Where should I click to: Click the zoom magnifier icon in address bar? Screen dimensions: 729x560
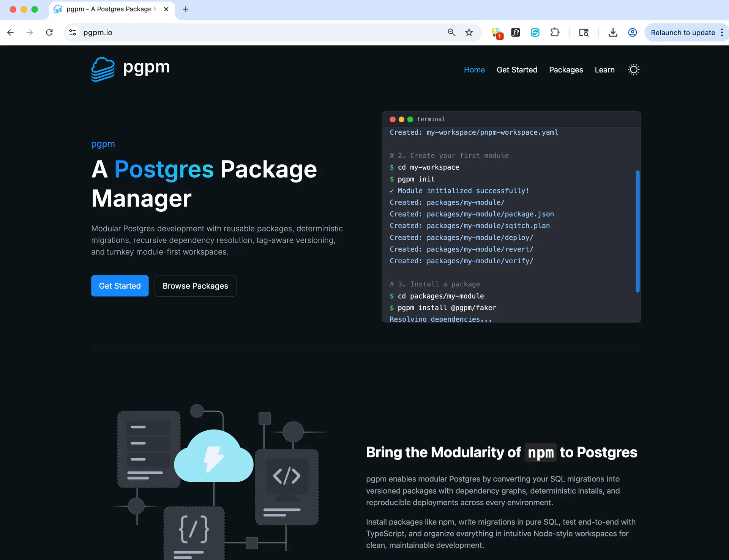[451, 33]
